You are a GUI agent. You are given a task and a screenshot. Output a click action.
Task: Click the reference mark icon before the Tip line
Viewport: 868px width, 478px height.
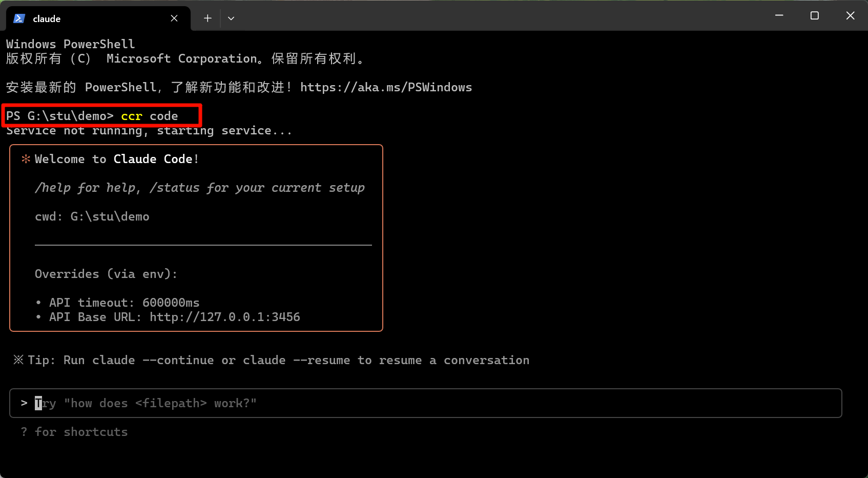tap(18, 360)
